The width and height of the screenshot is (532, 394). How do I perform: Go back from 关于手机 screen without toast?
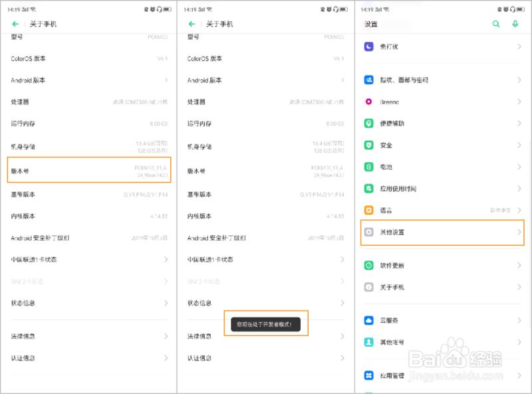coord(15,24)
